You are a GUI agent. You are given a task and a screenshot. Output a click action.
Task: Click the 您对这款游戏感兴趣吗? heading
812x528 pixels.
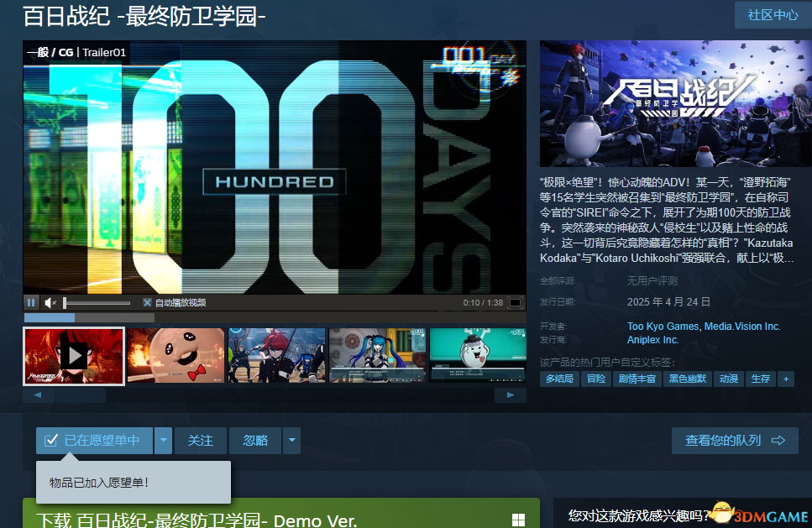640,515
